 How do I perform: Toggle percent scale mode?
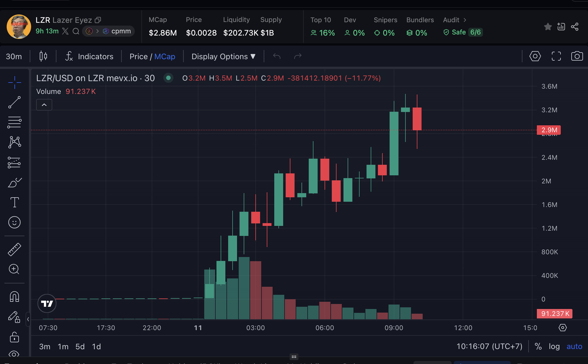538,346
